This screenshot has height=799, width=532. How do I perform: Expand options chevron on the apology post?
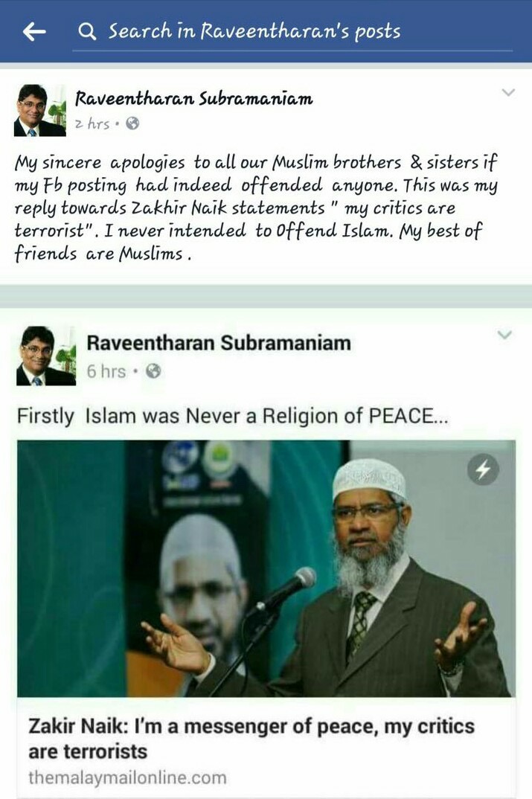[x=508, y=92]
